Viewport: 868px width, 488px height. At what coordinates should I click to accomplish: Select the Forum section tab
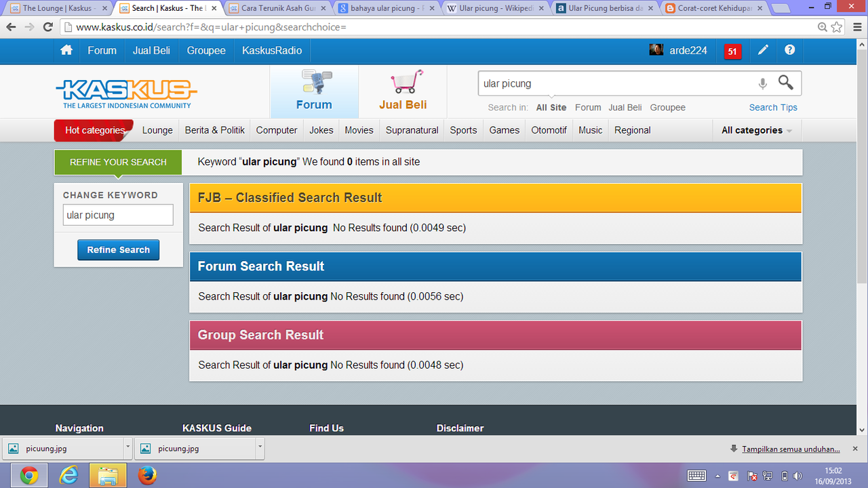314,91
